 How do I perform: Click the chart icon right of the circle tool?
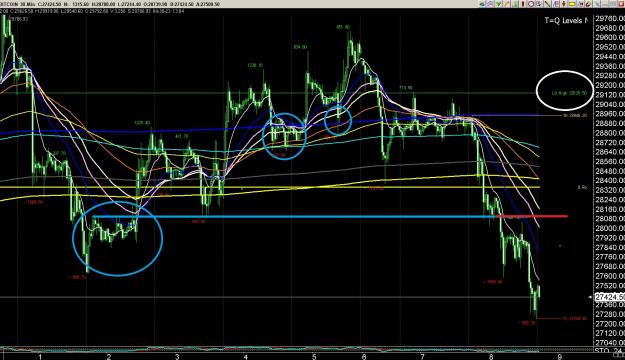pyautogui.click(x=539, y=4)
